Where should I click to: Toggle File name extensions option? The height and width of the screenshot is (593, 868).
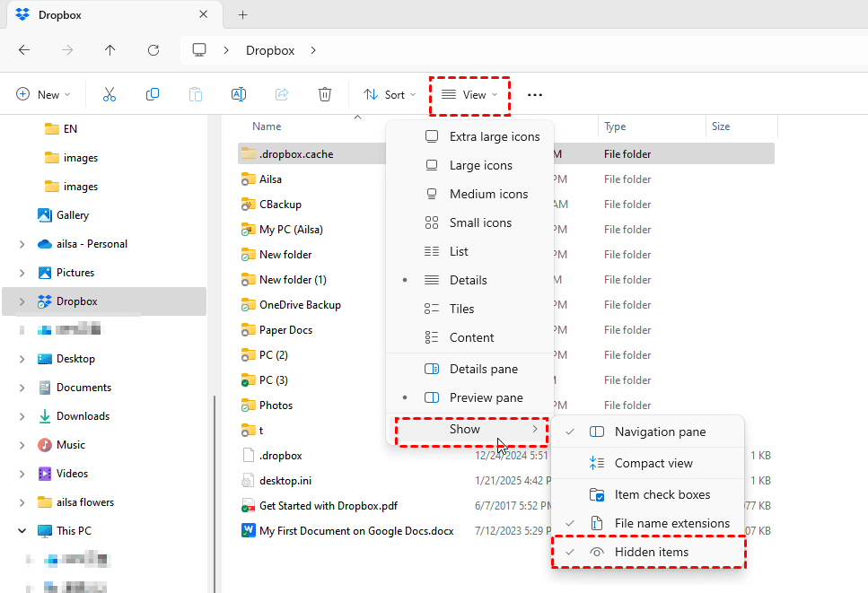671,523
